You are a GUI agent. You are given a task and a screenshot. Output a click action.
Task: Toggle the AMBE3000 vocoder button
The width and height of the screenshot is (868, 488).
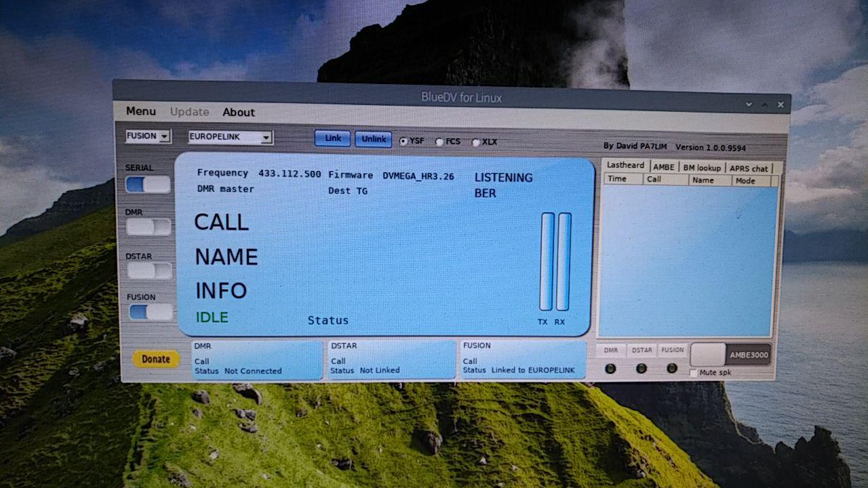[730, 354]
